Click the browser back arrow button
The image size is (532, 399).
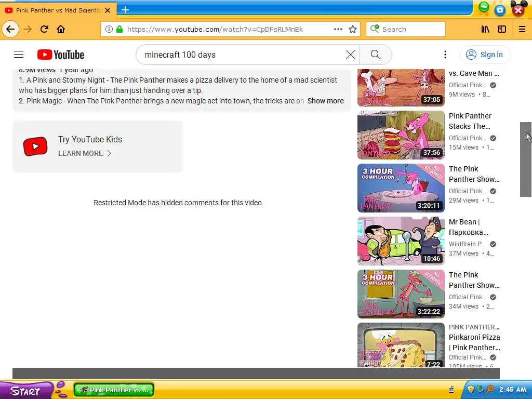(x=10, y=29)
